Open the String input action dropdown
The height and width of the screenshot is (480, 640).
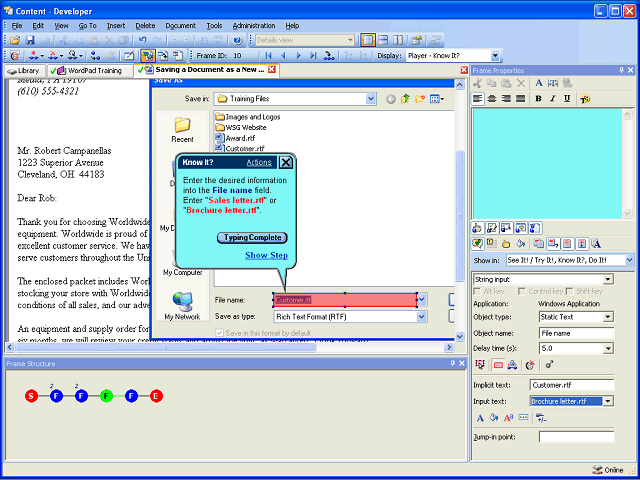[609, 280]
